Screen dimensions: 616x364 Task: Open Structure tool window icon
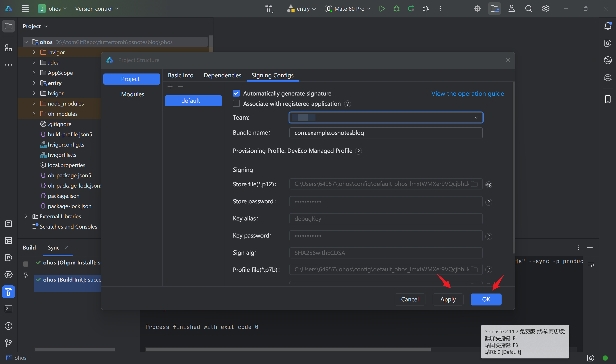point(9,48)
